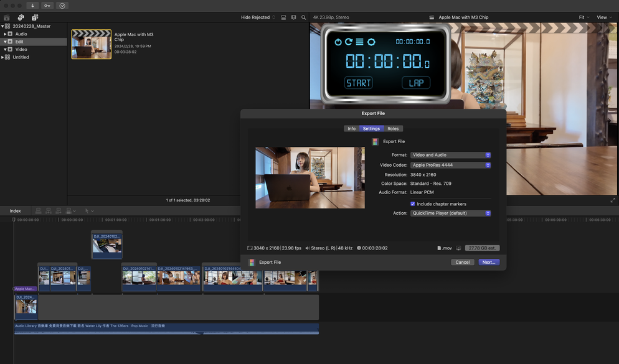Switch to the Info tab
The image size is (619, 364).
pyautogui.click(x=351, y=129)
